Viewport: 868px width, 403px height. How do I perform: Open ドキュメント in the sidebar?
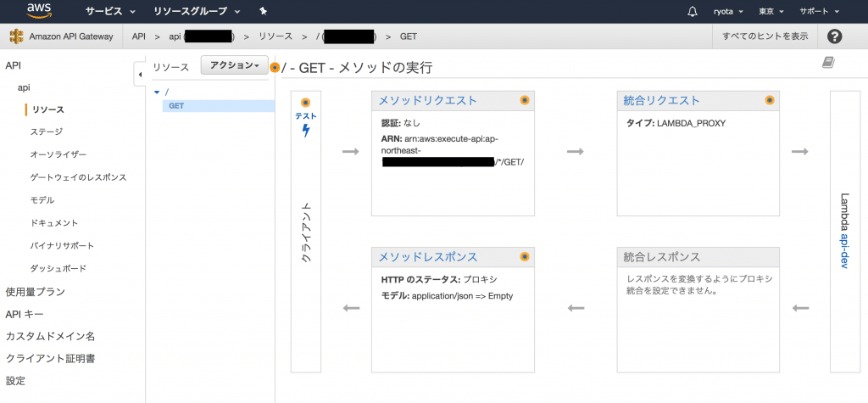pyautogui.click(x=54, y=223)
